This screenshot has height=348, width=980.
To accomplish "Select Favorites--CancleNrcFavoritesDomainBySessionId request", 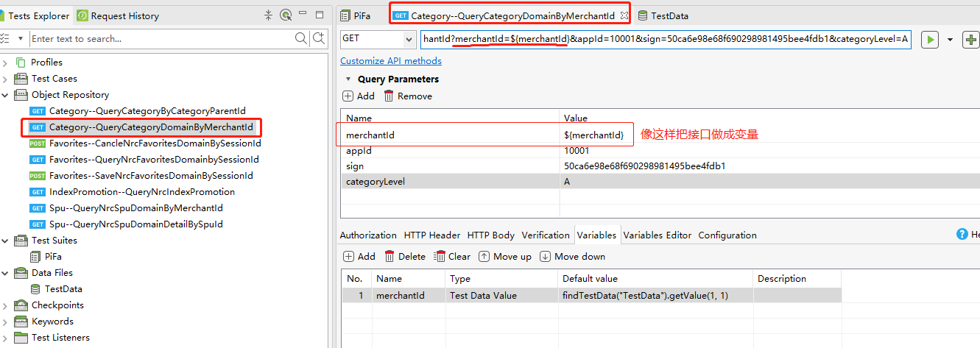I will (x=154, y=143).
